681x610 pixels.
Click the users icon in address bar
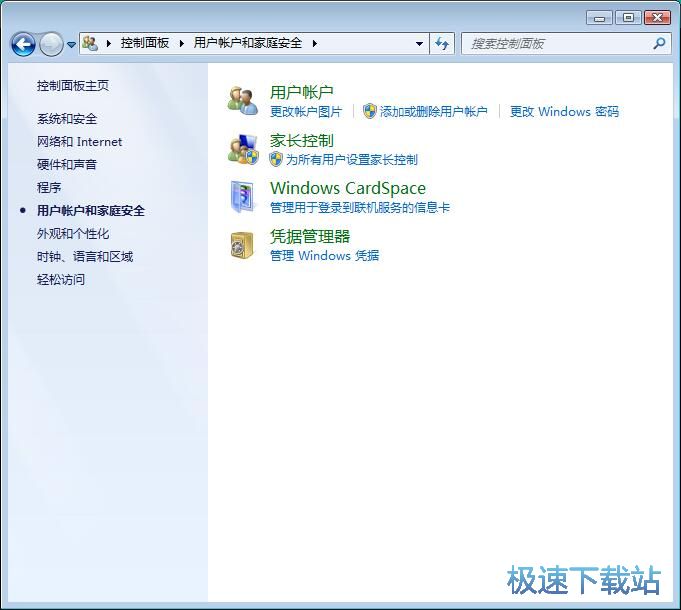point(90,43)
